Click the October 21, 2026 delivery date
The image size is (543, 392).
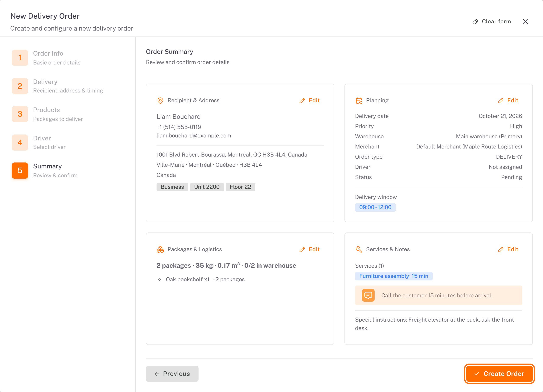500,116
